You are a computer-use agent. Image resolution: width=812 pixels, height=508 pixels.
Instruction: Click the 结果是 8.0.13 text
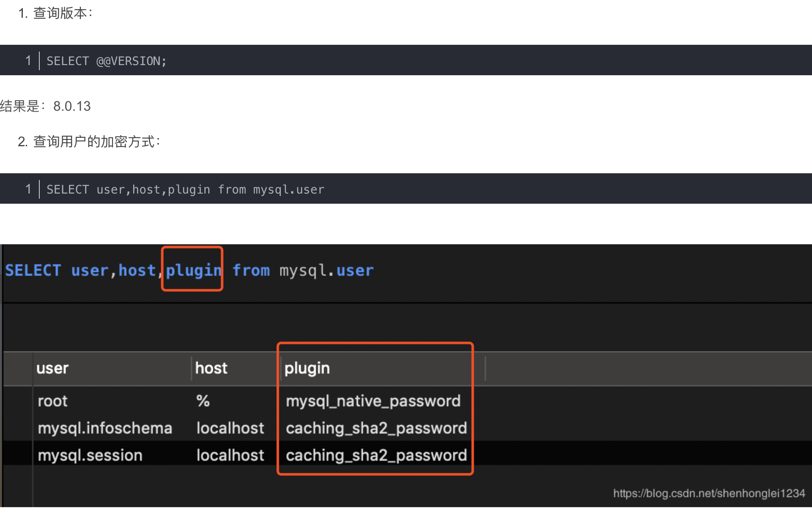point(45,106)
